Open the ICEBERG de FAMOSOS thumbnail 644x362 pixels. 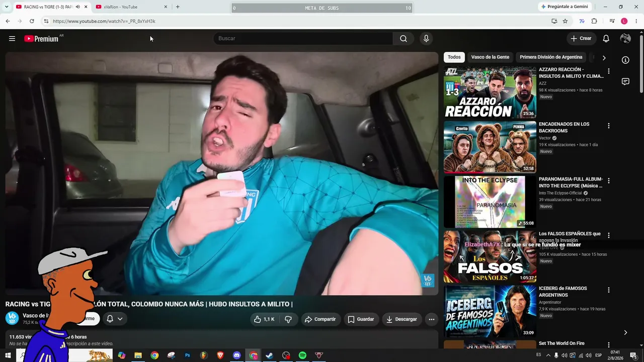[x=490, y=312]
